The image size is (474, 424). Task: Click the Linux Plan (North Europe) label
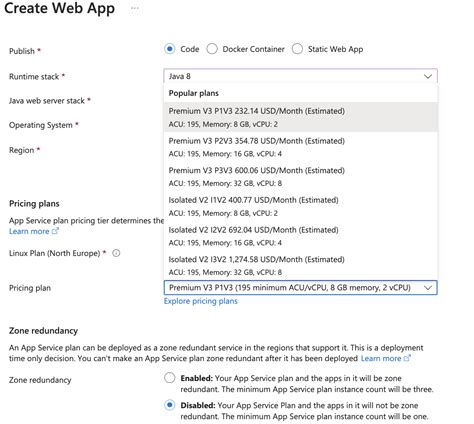pyautogui.click(x=54, y=253)
